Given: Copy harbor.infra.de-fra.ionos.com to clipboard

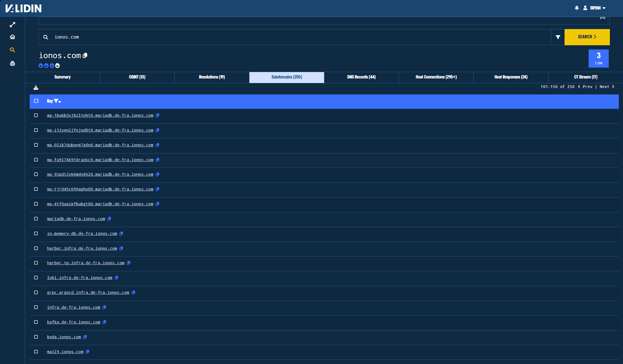Looking at the screenshot, I should click(121, 248).
